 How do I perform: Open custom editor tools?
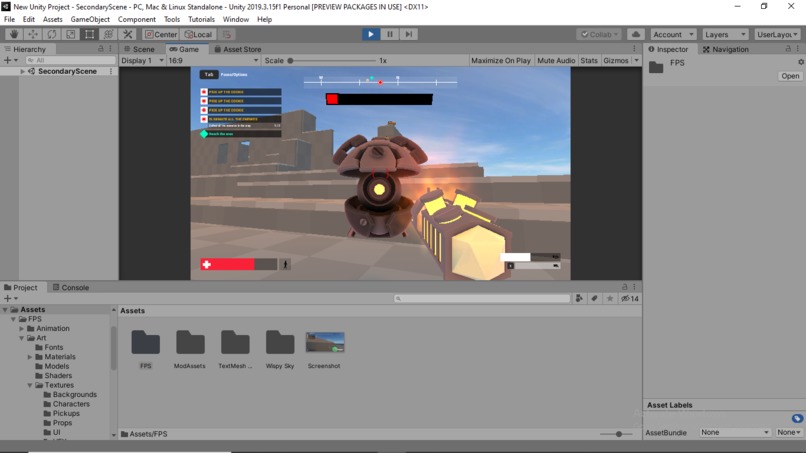(127, 34)
